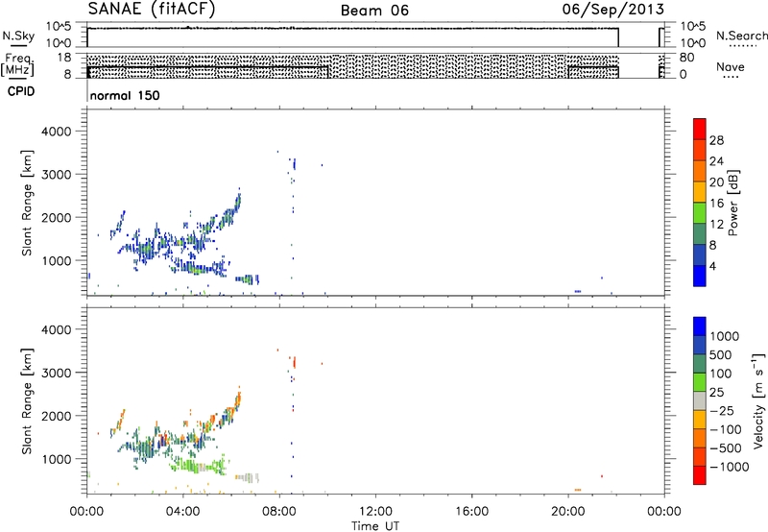Click the dotted N.Search legend line sample

742,46
